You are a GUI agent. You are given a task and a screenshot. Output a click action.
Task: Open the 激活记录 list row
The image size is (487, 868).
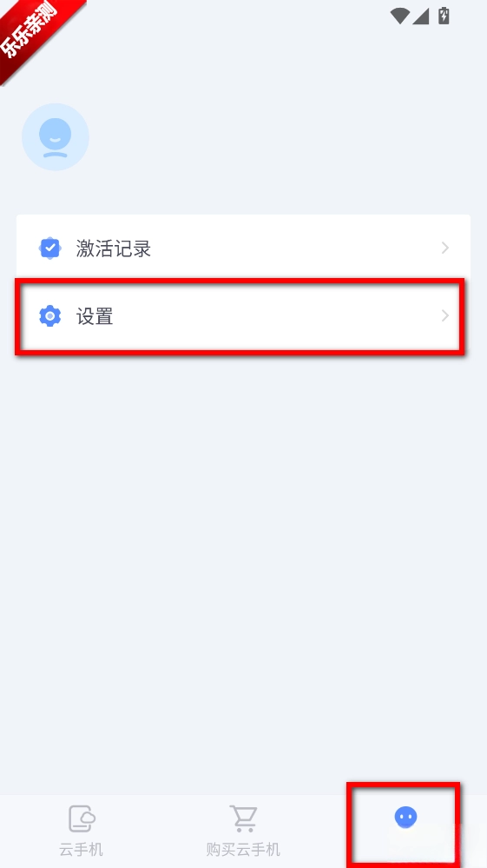pyautogui.click(x=243, y=248)
